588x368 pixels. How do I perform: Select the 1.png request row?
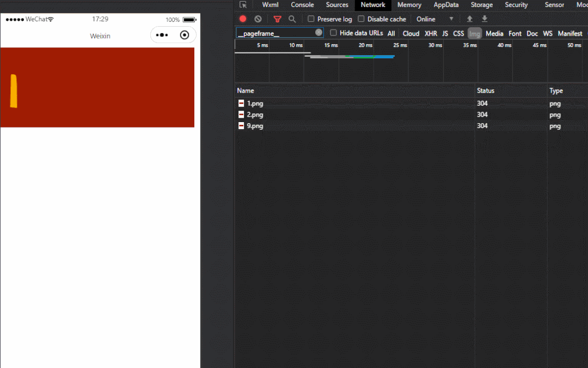click(x=412, y=103)
